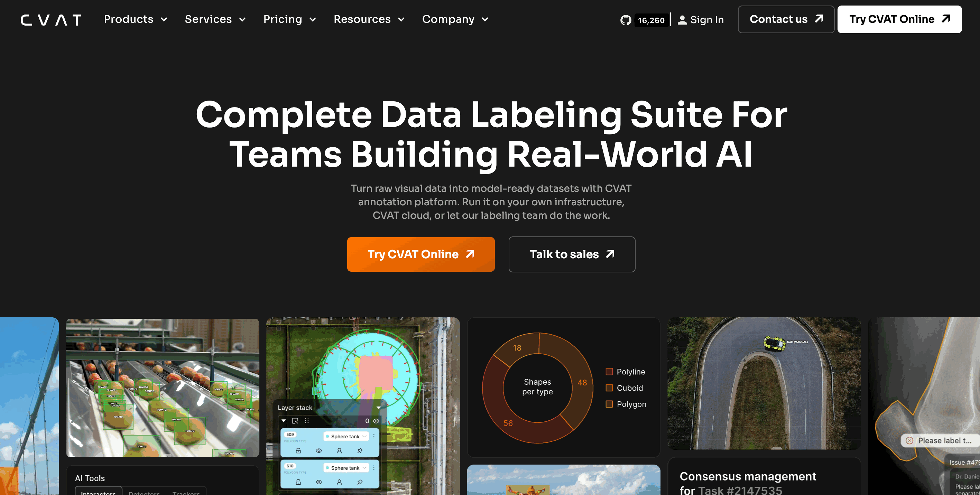Open the three-dot menu for layer 509
The height and width of the screenshot is (495, 980).
374,437
